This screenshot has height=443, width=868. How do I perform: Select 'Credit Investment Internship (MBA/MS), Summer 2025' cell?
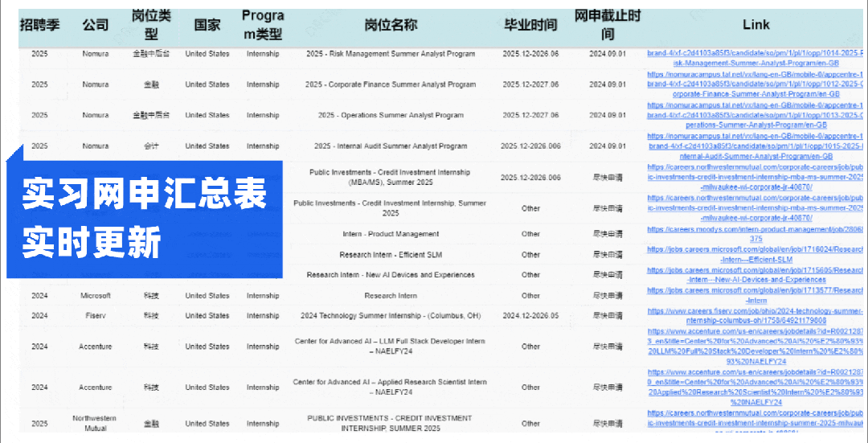coord(391,177)
